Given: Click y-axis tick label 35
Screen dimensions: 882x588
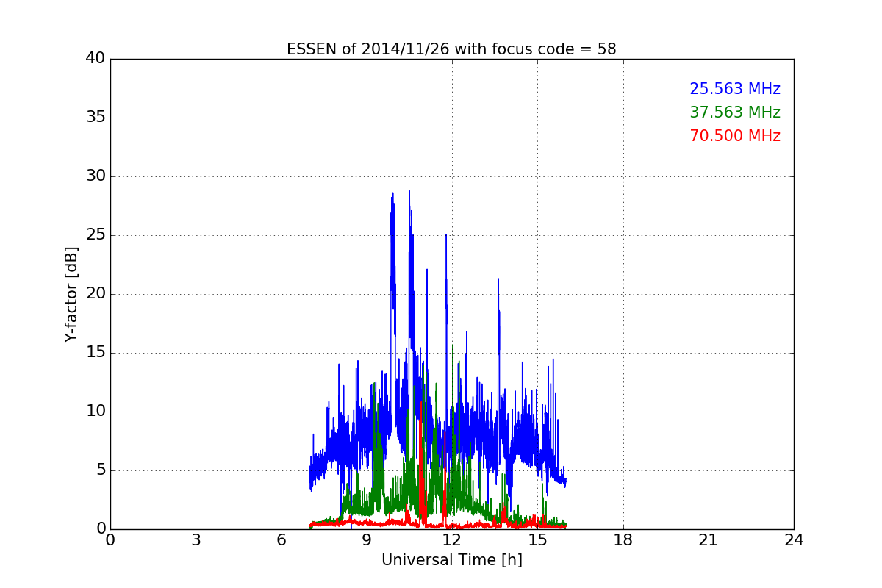Looking at the screenshot, I should pos(95,118).
